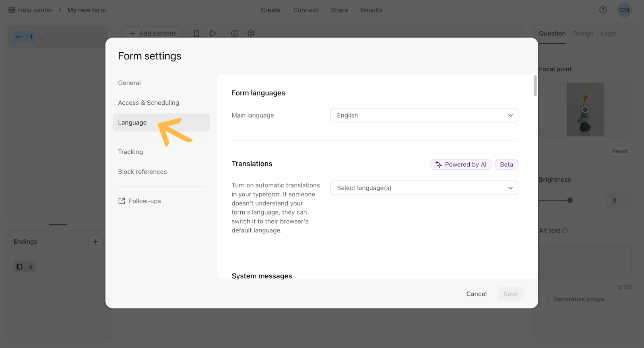Select the Question sidebar tab

pos(552,33)
